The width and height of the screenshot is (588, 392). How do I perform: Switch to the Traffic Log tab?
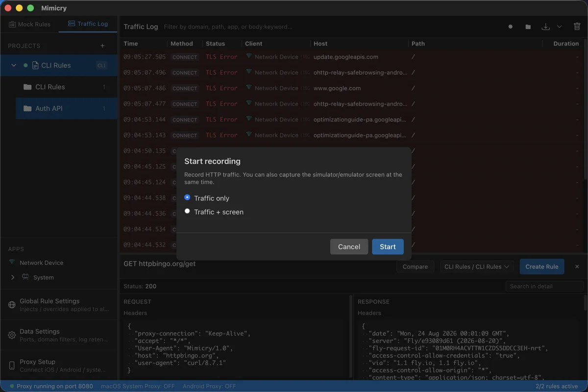88,24
